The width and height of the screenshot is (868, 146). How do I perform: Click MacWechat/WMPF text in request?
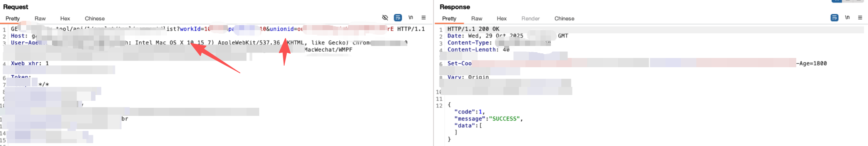tap(328, 50)
